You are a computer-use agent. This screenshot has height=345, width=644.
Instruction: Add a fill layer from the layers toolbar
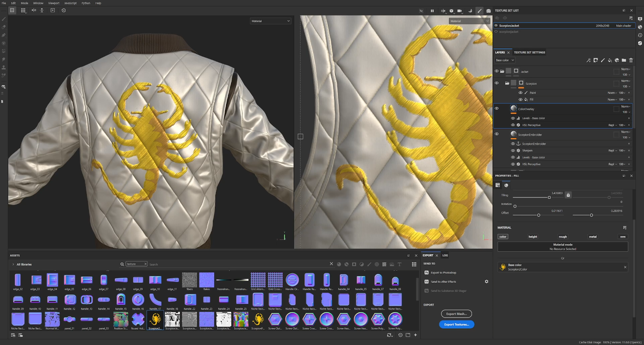click(610, 60)
